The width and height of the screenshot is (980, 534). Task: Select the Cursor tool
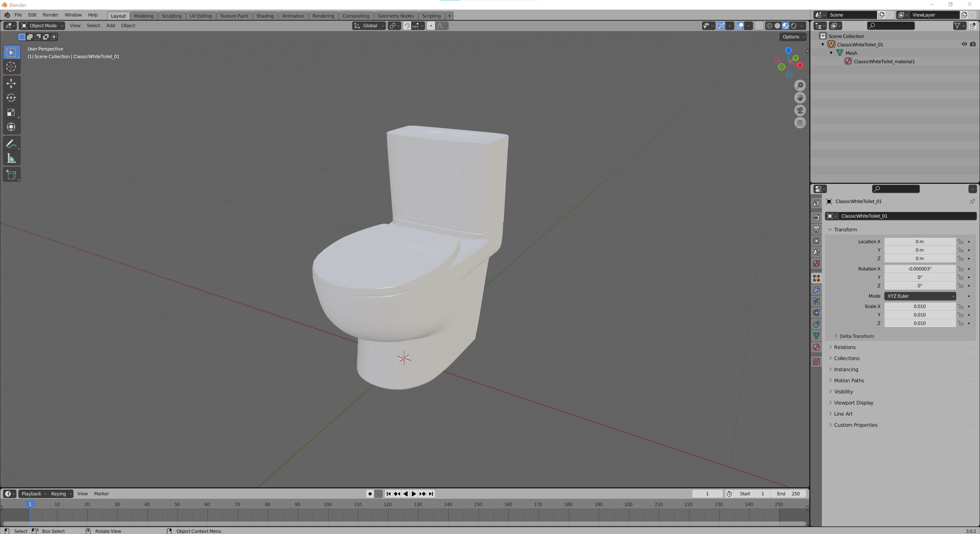(x=11, y=67)
